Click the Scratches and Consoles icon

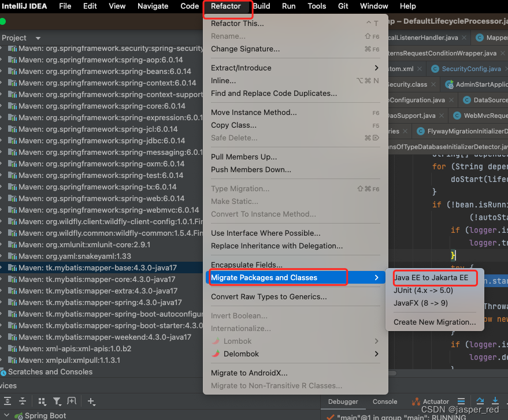[3, 372]
